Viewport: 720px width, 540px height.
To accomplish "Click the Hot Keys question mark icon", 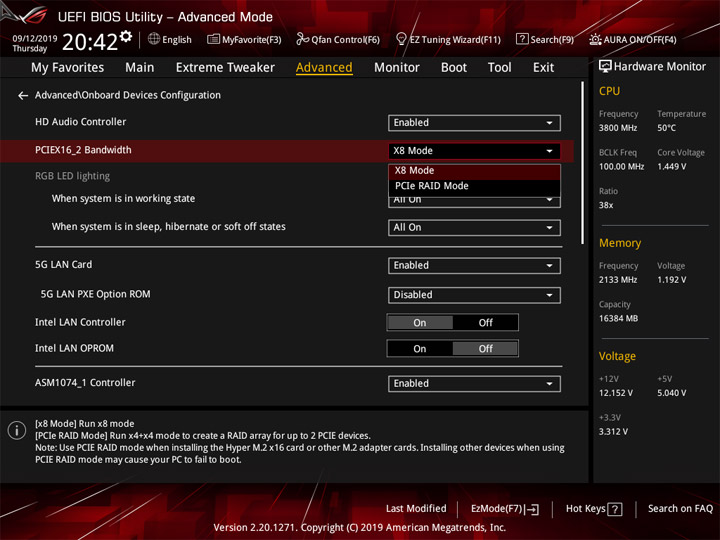I will coord(615,509).
